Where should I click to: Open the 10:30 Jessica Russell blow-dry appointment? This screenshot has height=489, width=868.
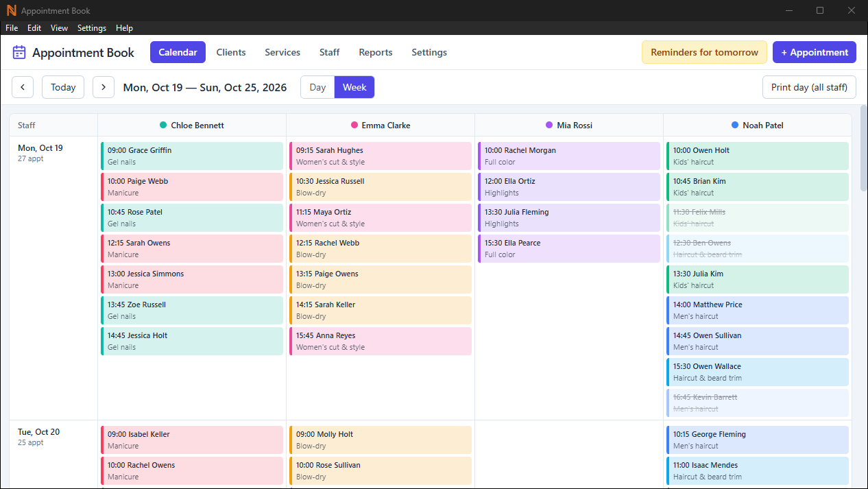pos(381,187)
